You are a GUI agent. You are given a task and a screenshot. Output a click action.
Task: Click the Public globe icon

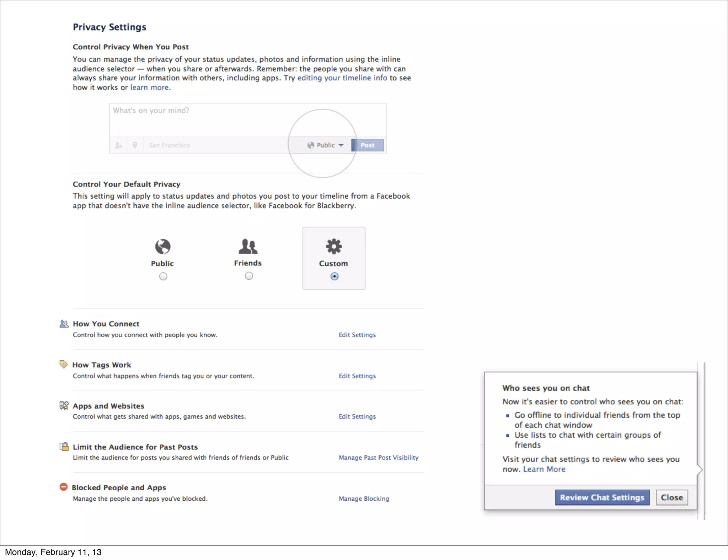(163, 247)
